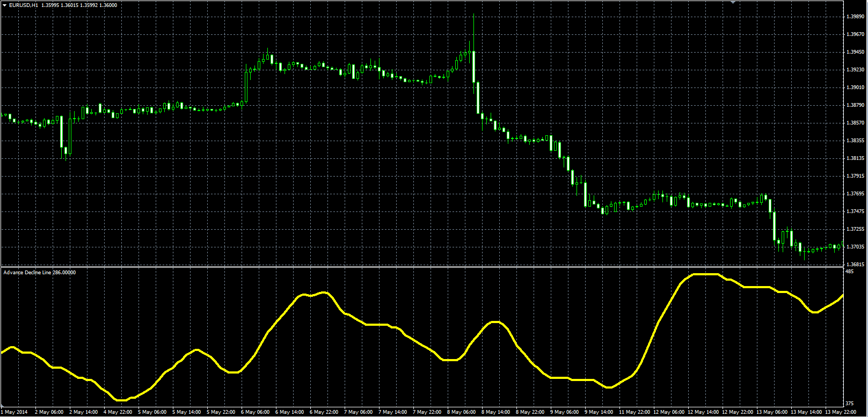Viewport: 868px width, 417px height.
Task: Click price level 1.39670 on price axis
Action: tap(855, 34)
